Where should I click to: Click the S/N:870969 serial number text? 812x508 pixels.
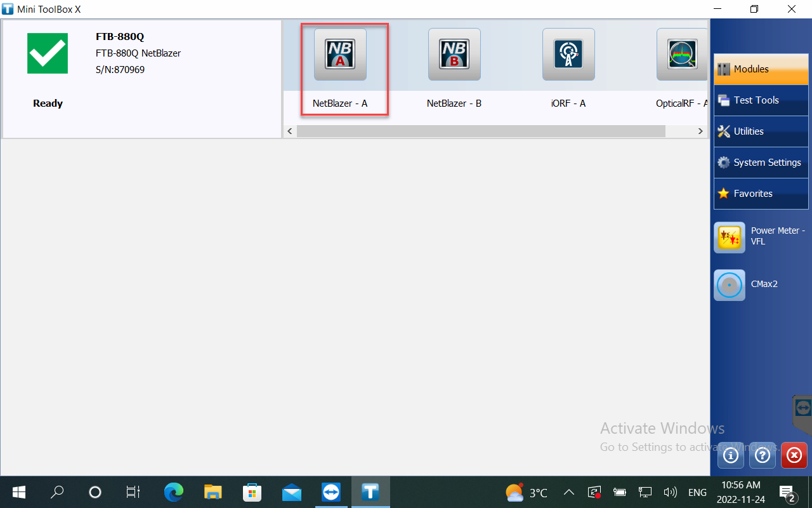120,70
